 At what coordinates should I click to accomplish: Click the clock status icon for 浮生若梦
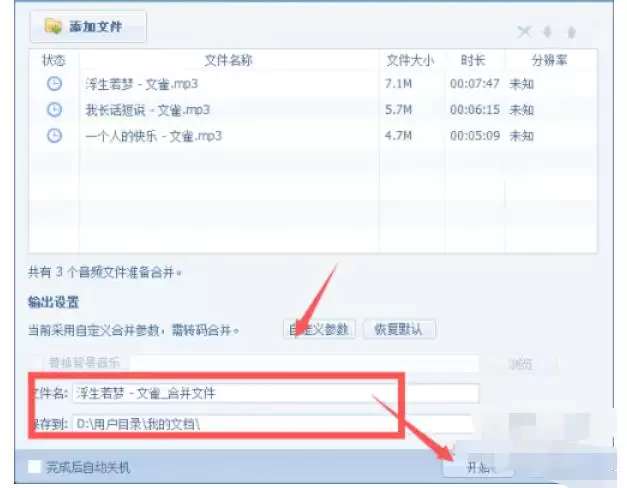tap(54, 84)
